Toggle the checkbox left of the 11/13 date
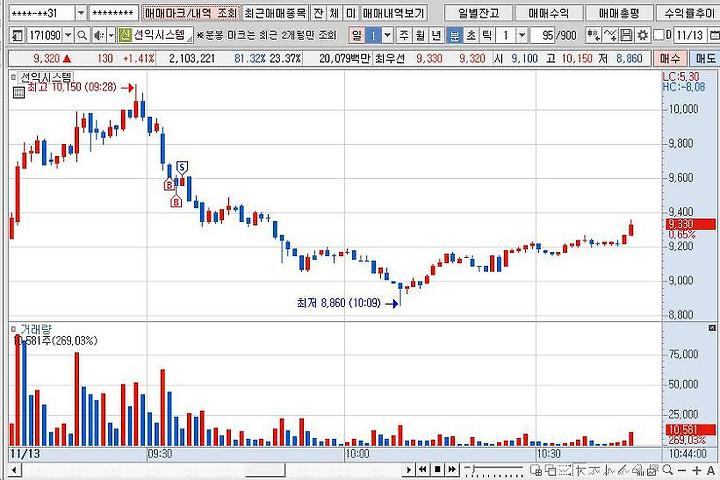Viewport: 720px width, 480px height. (658, 35)
